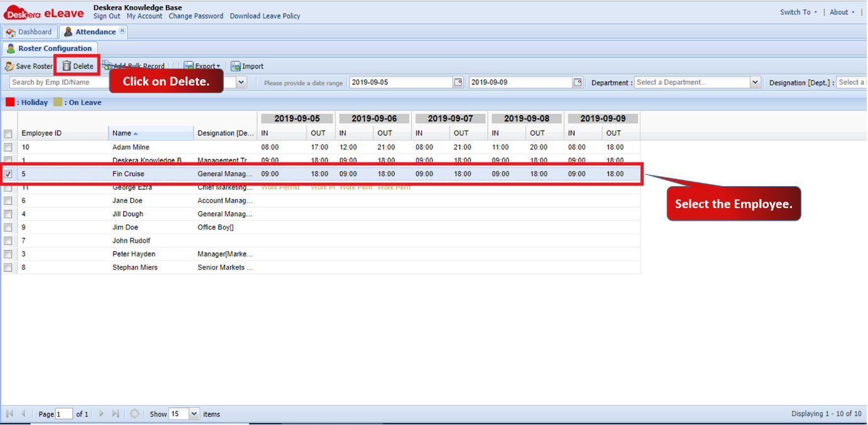Viewport: 868px width, 425px height.
Task: Toggle the select-all header checkbox
Action: [x=8, y=134]
